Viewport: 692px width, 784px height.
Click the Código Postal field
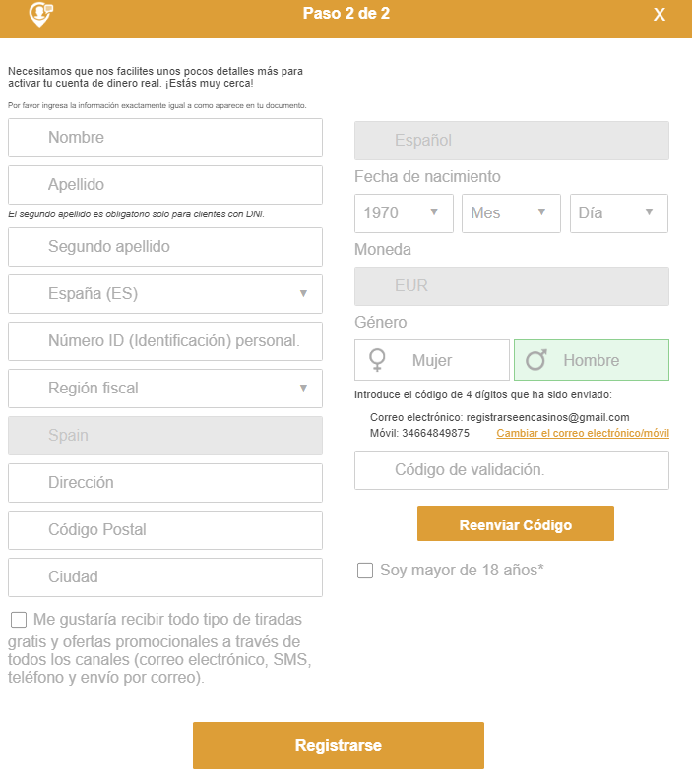[165, 530]
